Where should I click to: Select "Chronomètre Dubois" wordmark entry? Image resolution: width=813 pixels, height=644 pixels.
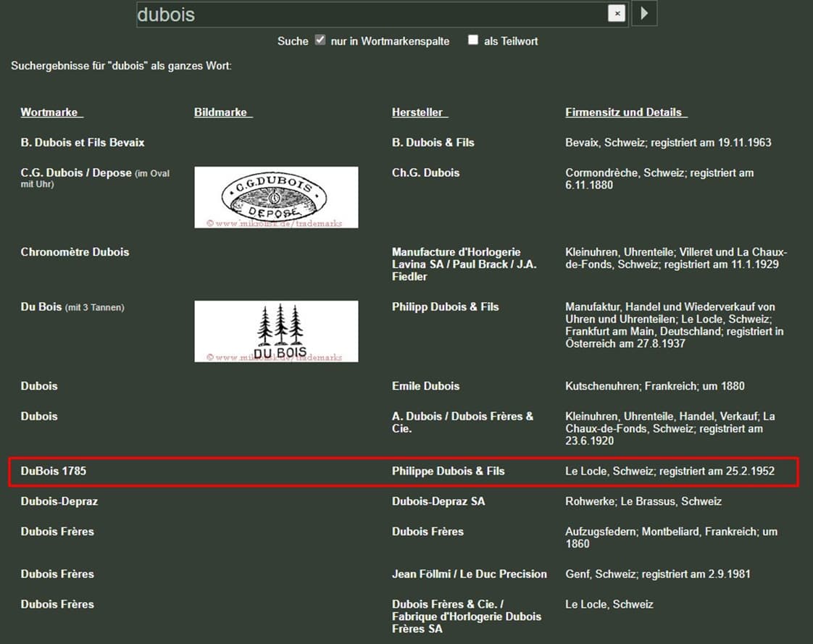point(75,252)
